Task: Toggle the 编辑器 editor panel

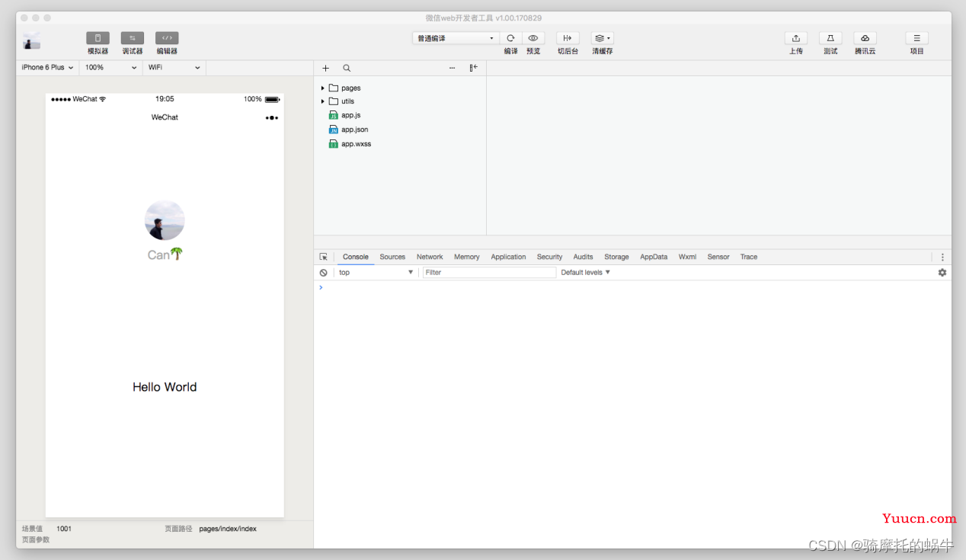Action: 167,38
